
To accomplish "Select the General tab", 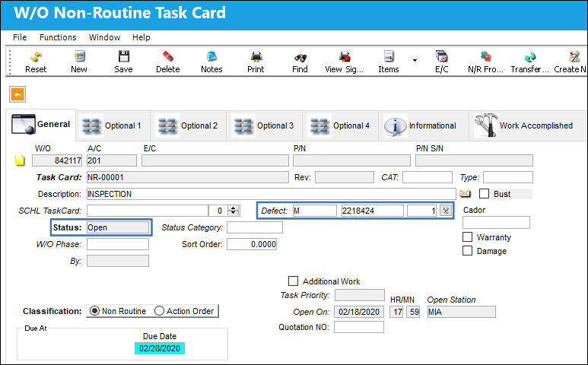I will [x=41, y=125].
